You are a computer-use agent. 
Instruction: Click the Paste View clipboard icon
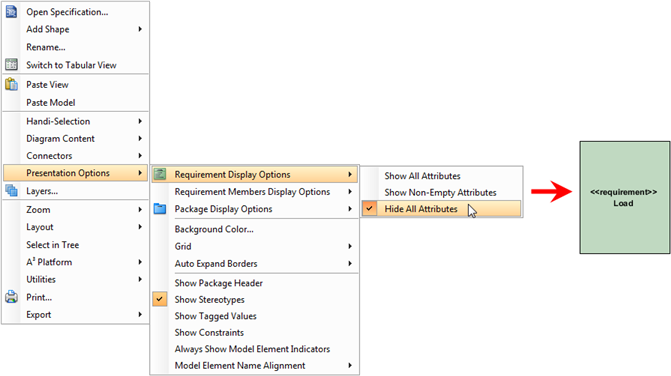[11, 84]
